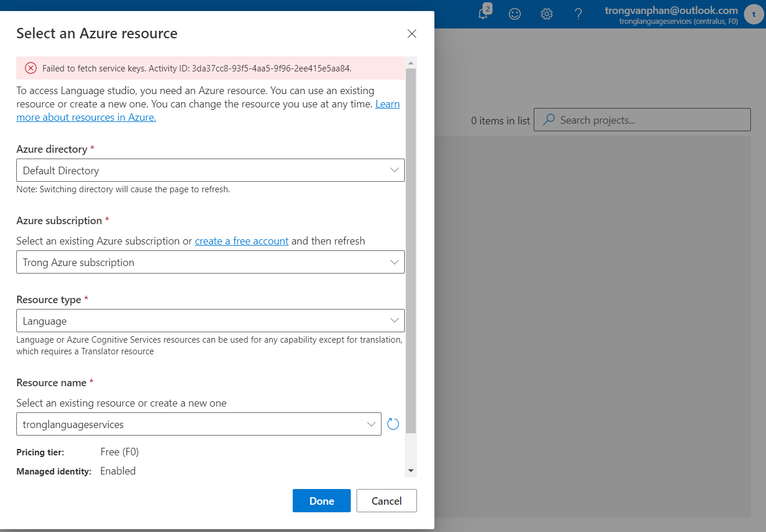766x532 pixels.
Task: Click the search magnifier icon
Action: pos(548,120)
